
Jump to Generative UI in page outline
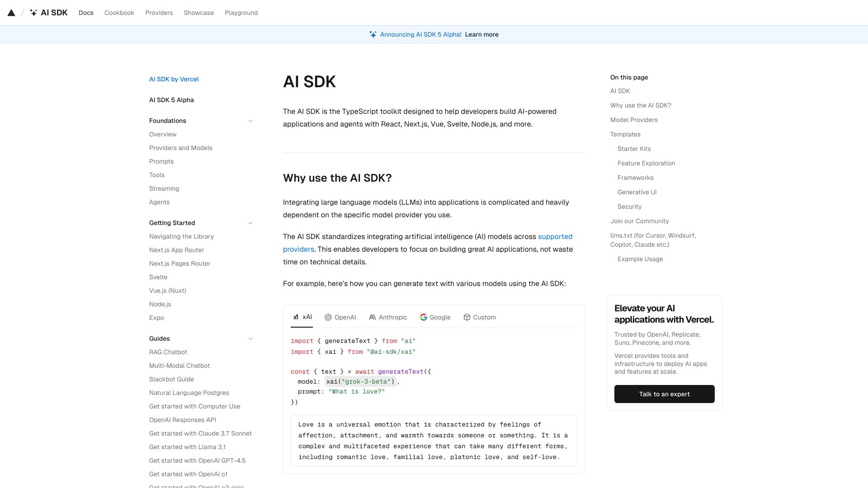point(637,192)
